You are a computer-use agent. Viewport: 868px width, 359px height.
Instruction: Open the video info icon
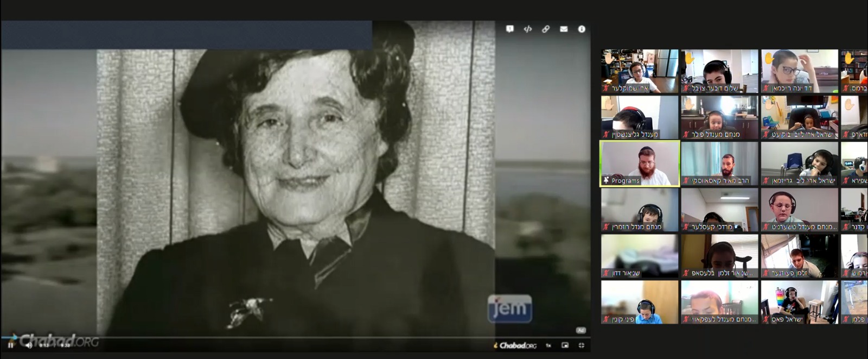point(582,29)
